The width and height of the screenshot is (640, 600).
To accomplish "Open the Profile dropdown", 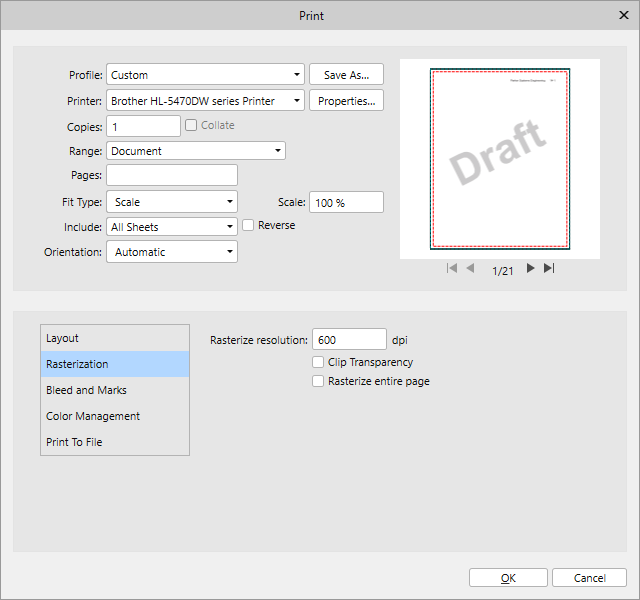I will tap(205, 75).
